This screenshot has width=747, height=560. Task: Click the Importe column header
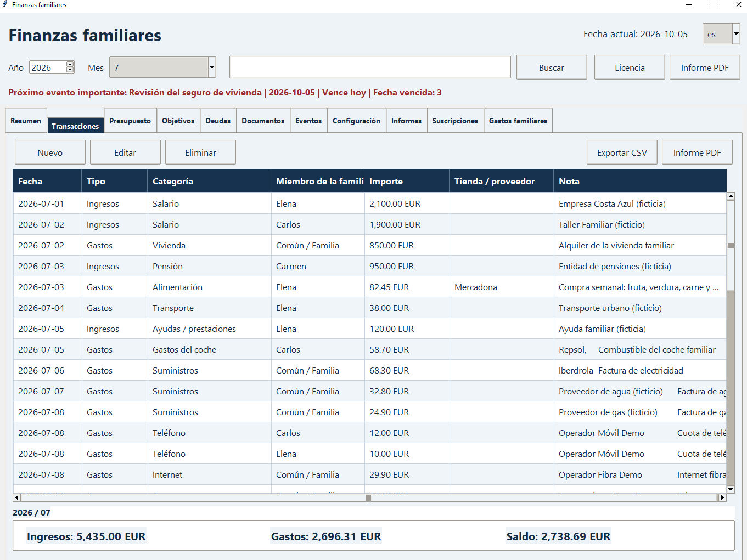click(x=407, y=181)
